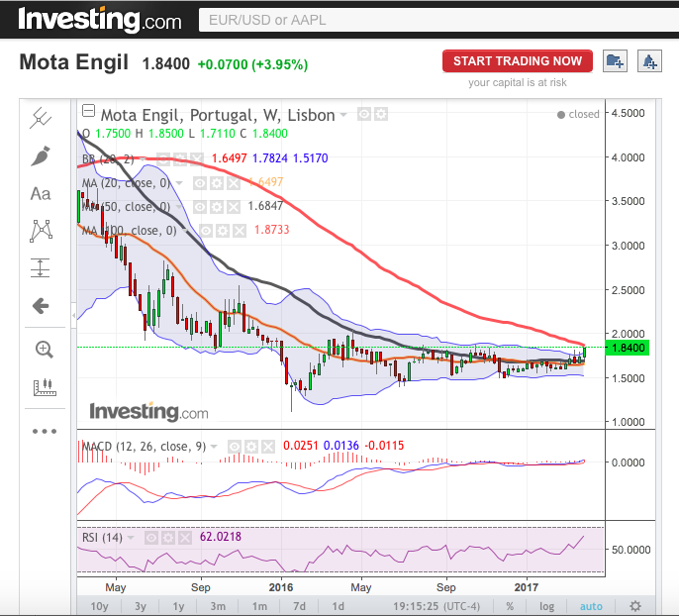Toggle log scale mode

(546, 606)
